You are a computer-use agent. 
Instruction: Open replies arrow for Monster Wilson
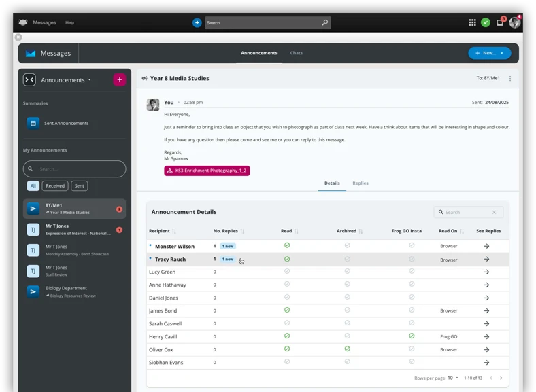coord(486,247)
